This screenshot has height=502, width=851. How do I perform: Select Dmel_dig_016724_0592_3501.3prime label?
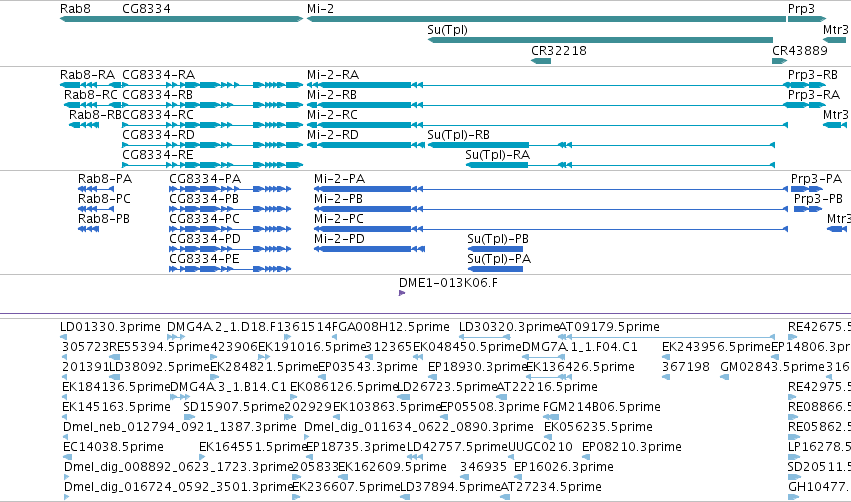178,488
